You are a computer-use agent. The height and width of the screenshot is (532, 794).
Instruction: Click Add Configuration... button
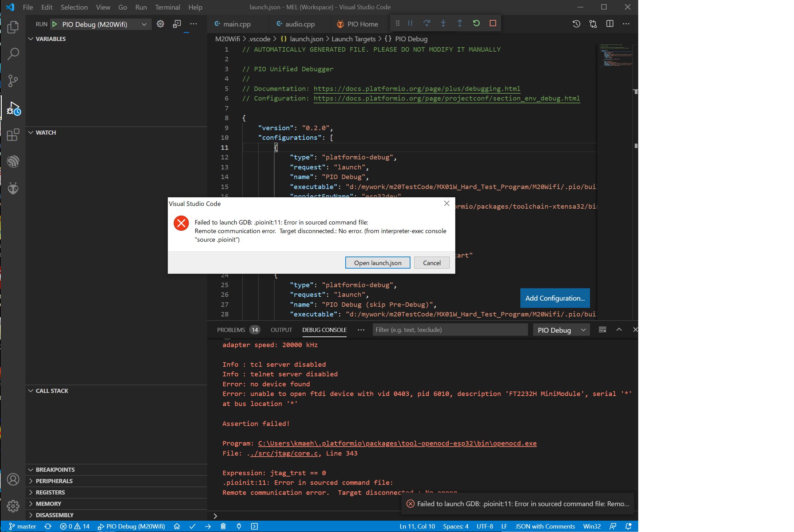point(554,298)
